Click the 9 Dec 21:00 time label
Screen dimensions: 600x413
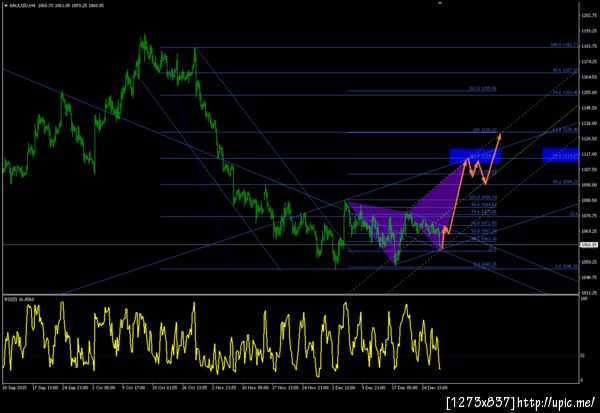pos(373,388)
